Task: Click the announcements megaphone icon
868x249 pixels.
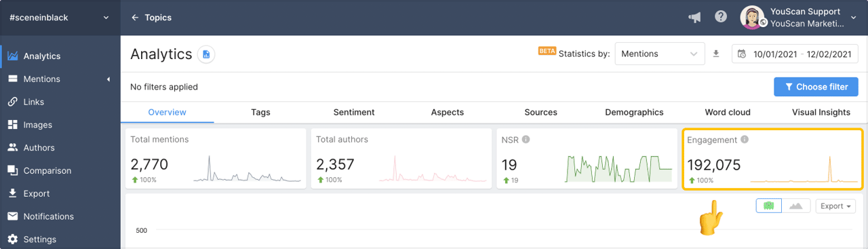Action: [x=694, y=17]
